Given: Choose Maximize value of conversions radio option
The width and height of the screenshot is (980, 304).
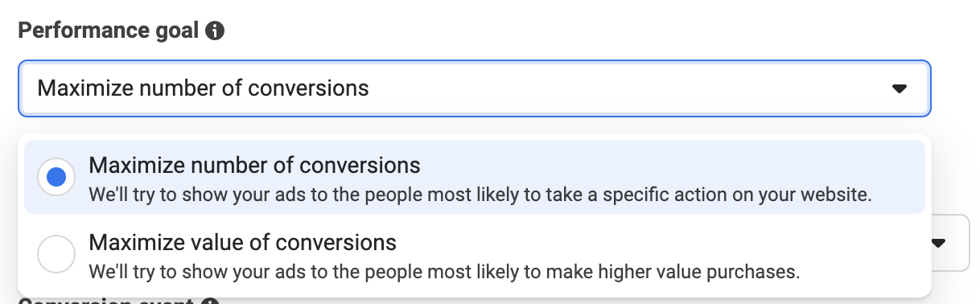Looking at the screenshot, I should pyautogui.click(x=56, y=255).
